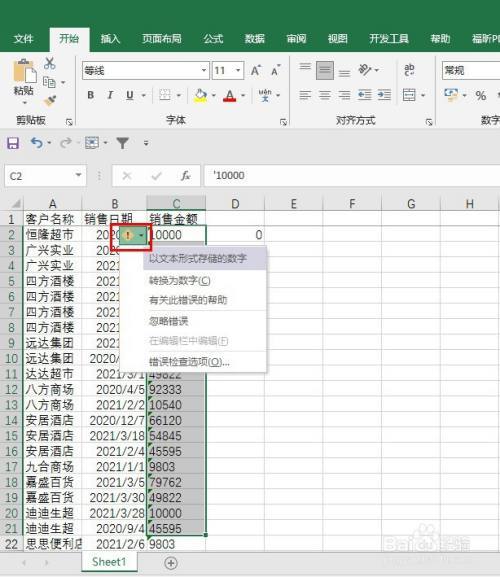Screen dimensions: 500x577
Task: Click the quick access icon left of the funnel
Action: (92, 143)
